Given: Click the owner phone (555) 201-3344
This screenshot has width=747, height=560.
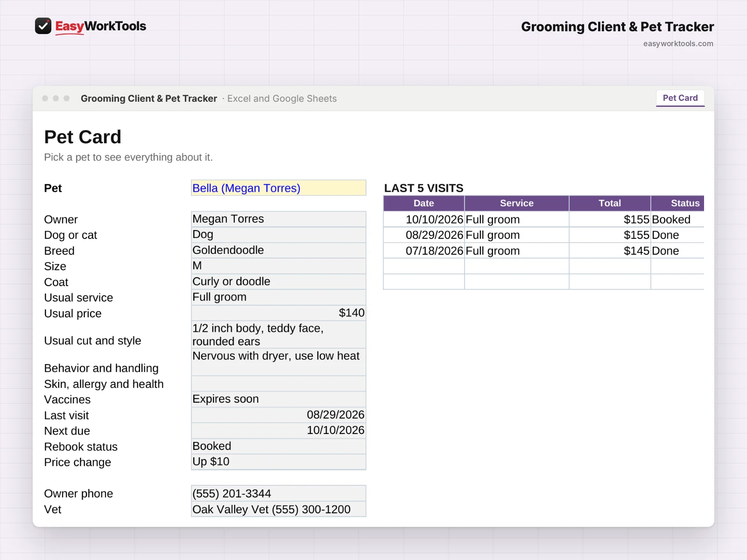Looking at the screenshot, I should (279, 493).
